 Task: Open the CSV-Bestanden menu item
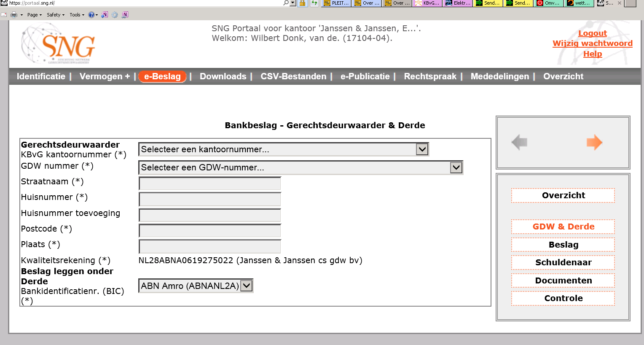(x=293, y=76)
